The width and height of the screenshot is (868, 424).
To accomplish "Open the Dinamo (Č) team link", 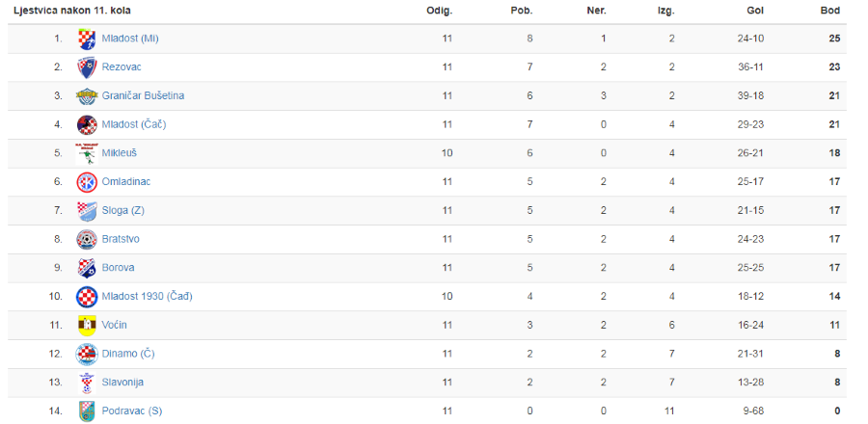I will [x=128, y=354].
